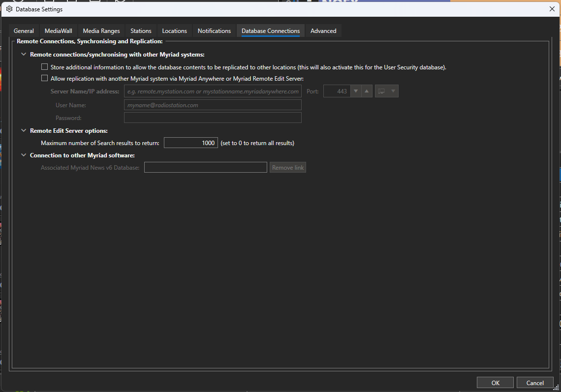Confirm settings with OK button
This screenshot has width=561, height=392.
click(495, 383)
